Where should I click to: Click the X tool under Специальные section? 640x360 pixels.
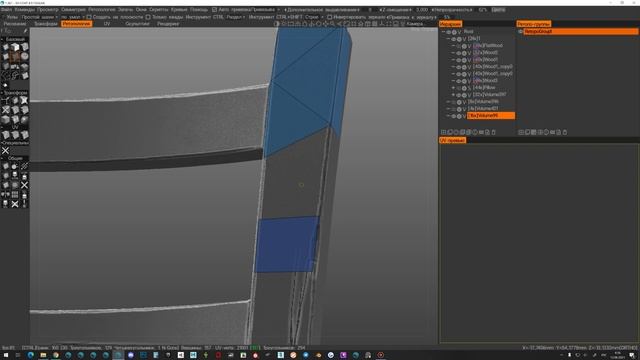[5, 151]
